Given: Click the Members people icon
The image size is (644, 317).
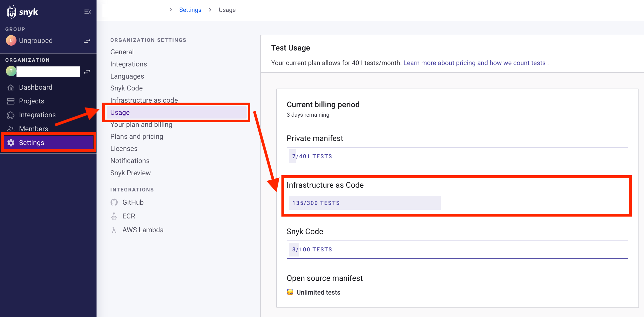Looking at the screenshot, I should [x=11, y=129].
